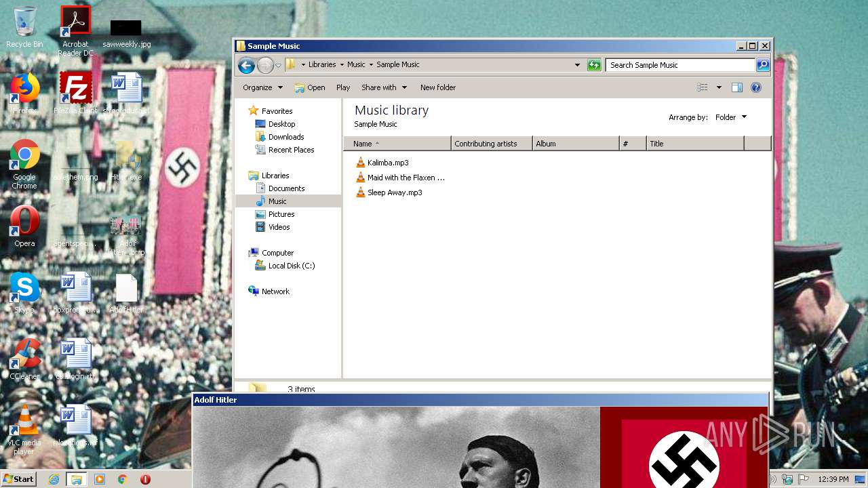Click Play in the Explorer toolbar
The image size is (868, 488).
[x=343, y=87]
